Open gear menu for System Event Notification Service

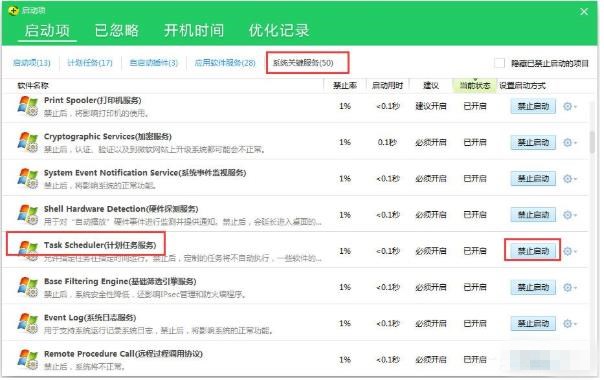pos(570,179)
